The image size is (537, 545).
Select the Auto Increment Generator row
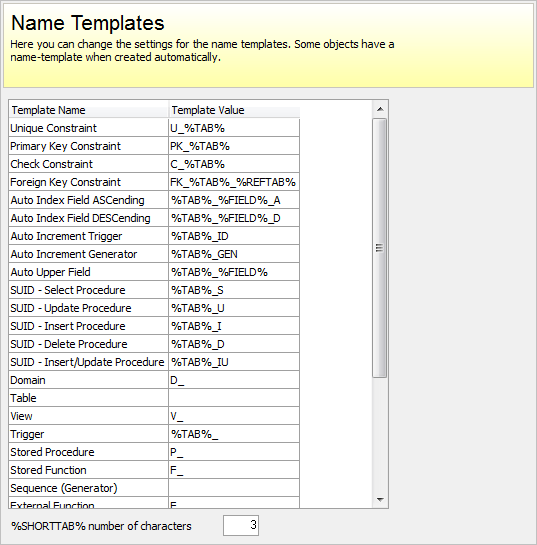coord(89,254)
